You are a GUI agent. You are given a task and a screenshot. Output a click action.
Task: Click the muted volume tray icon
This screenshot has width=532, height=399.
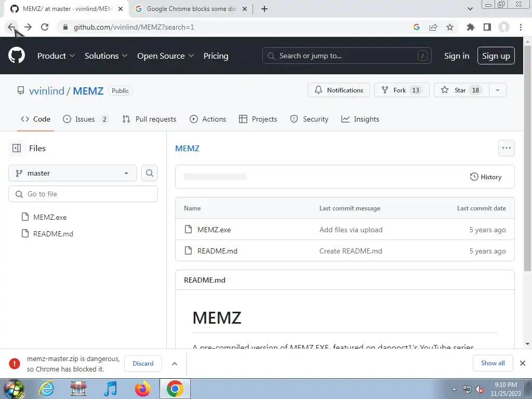click(480, 389)
